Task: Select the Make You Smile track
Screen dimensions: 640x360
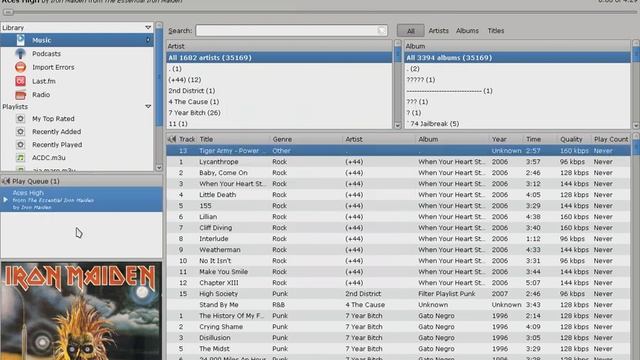Action: (x=398, y=271)
